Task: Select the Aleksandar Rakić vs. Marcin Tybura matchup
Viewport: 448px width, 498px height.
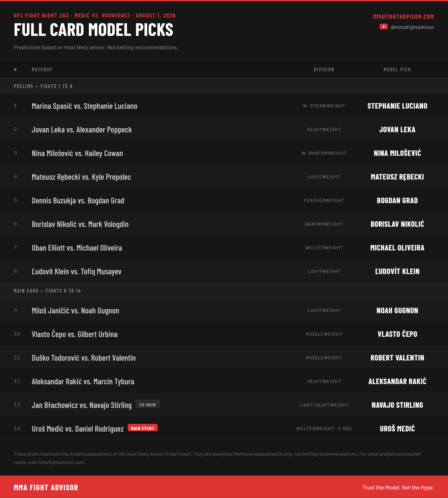Action: [x=83, y=381]
